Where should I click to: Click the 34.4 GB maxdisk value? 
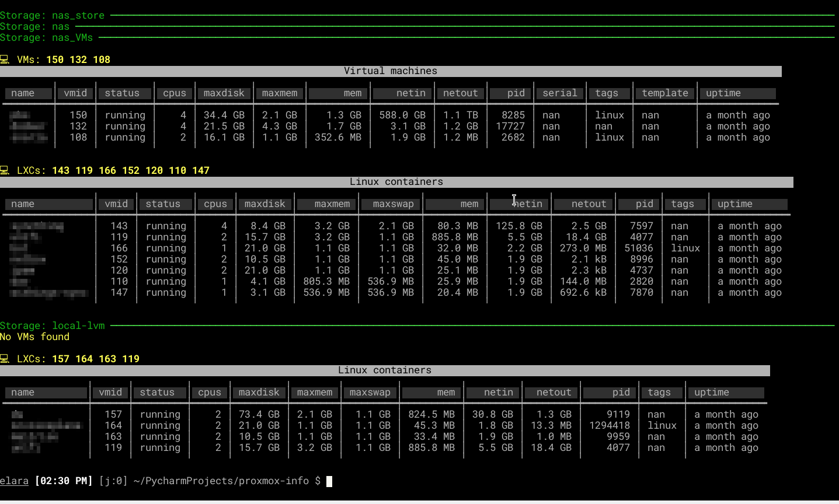pyautogui.click(x=224, y=115)
